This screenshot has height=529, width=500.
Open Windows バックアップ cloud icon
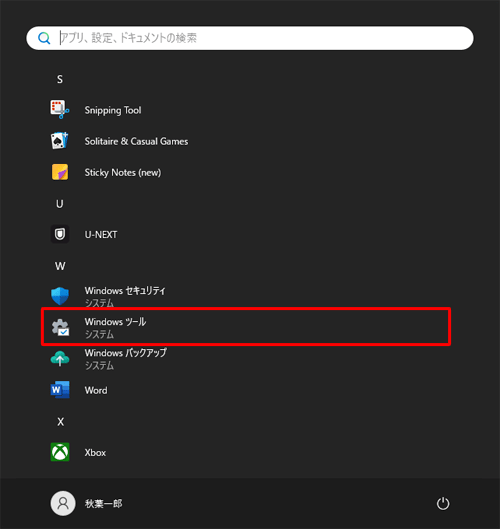pyautogui.click(x=60, y=358)
